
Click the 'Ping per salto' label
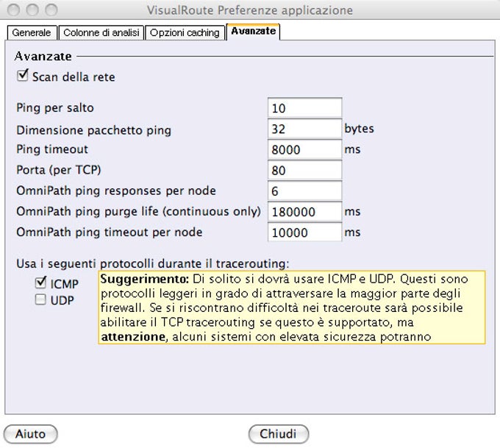click(55, 108)
